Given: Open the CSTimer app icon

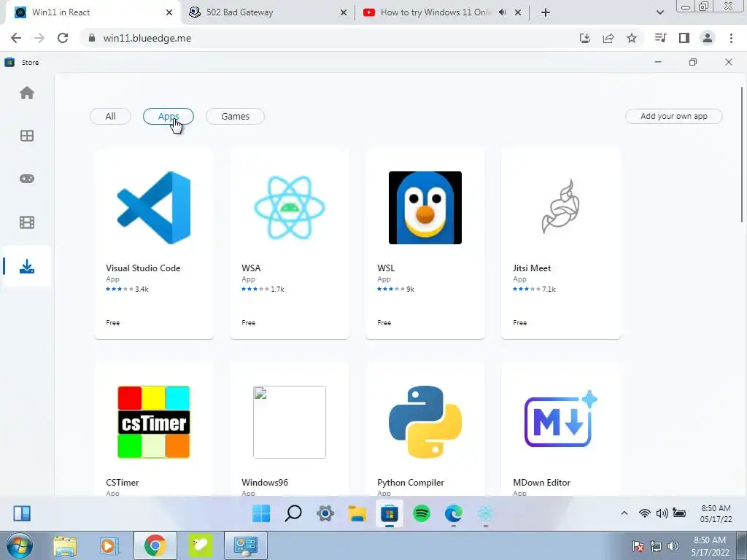Looking at the screenshot, I should [154, 422].
